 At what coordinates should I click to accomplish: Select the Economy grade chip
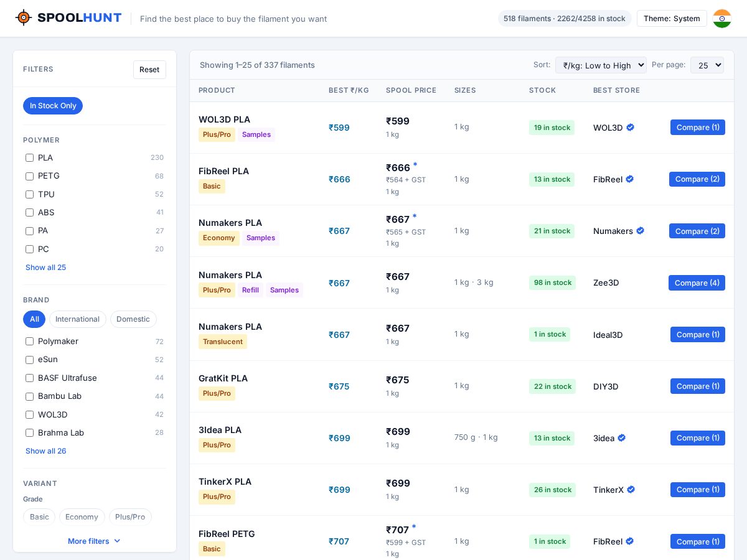(82, 517)
